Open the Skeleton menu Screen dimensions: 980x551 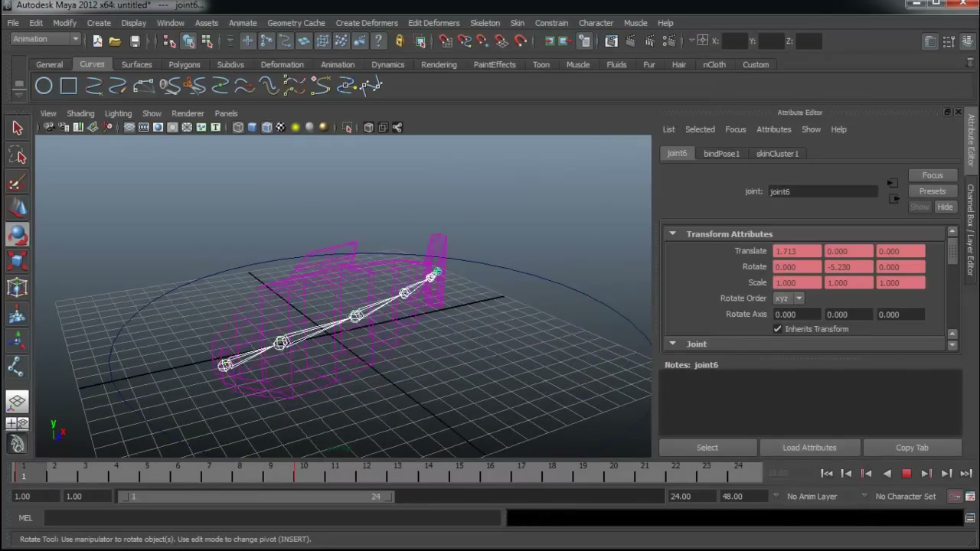485,23
